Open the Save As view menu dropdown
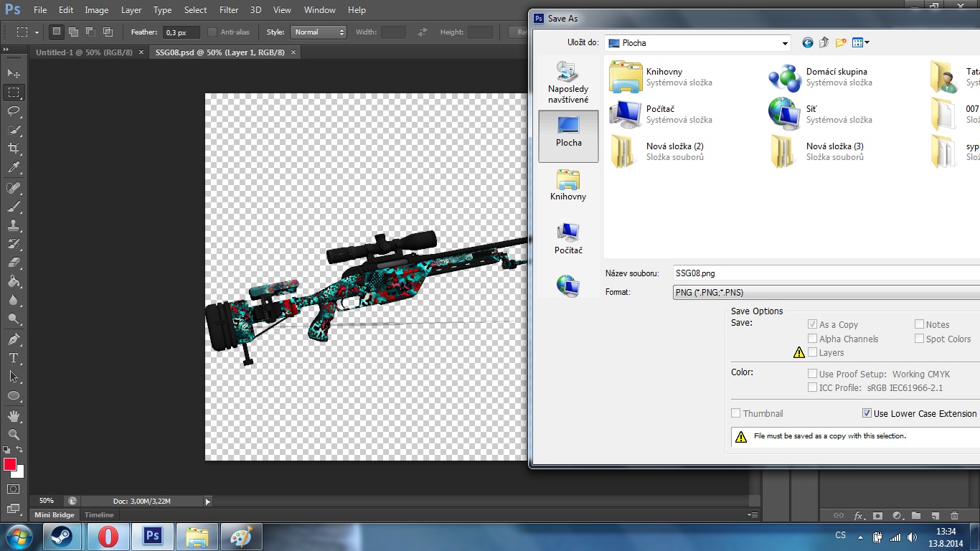This screenshot has height=551, width=980. [860, 43]
